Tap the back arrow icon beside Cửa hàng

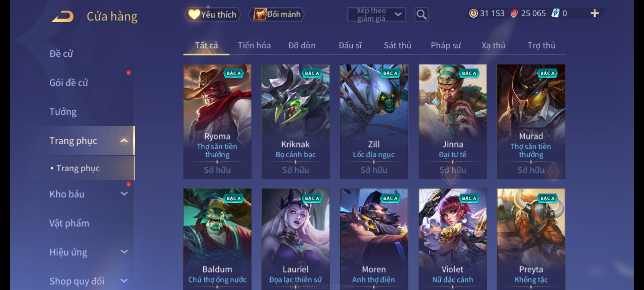pyautogui.click(x=63, y=16)
